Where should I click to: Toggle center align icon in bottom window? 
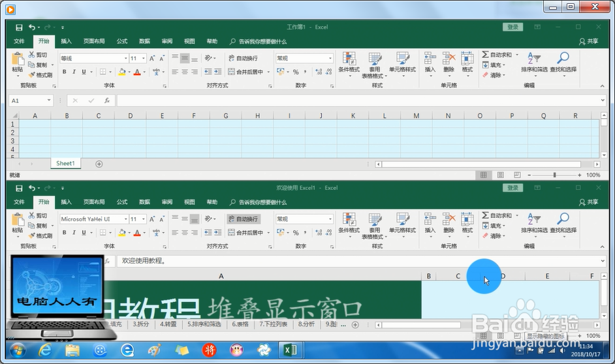(x=184, y=232)
